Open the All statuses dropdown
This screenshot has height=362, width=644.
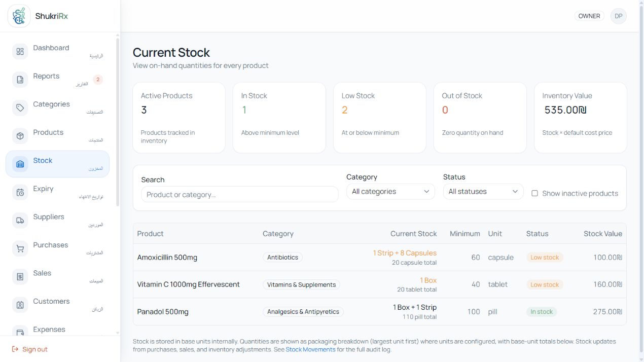click(x=483, y=192)
